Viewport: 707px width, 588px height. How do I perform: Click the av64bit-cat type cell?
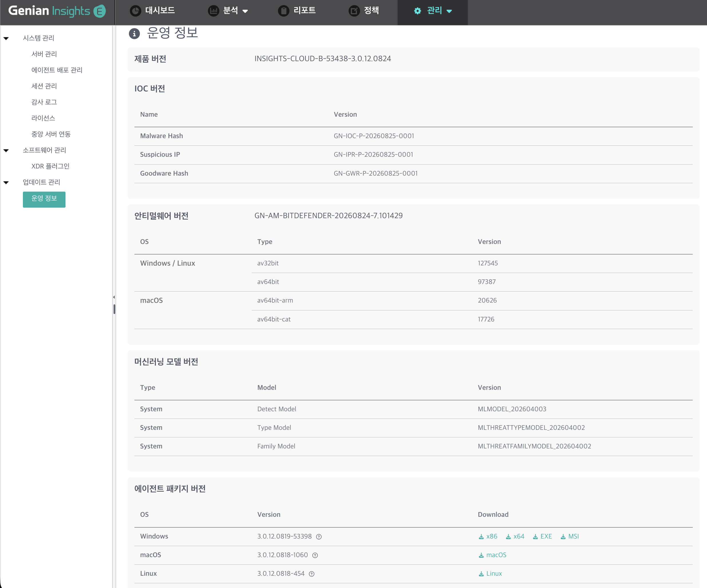point(274,319)
